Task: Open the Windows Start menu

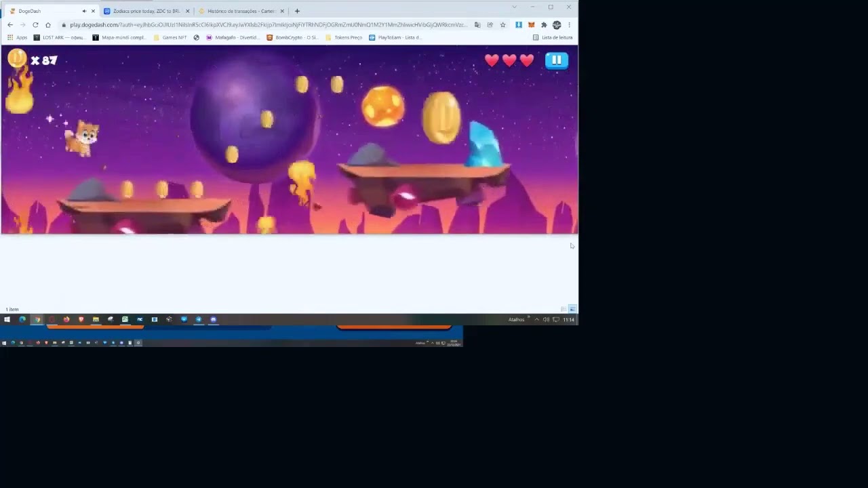Action: click(x=7, y=319)
